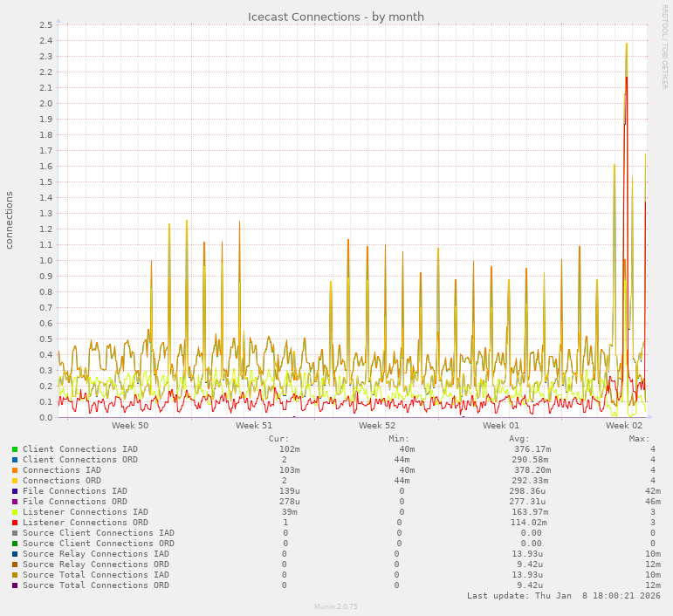673x616 pixels.
Task: Click the Week 52 x-axis label
Action: coord(377,426)
